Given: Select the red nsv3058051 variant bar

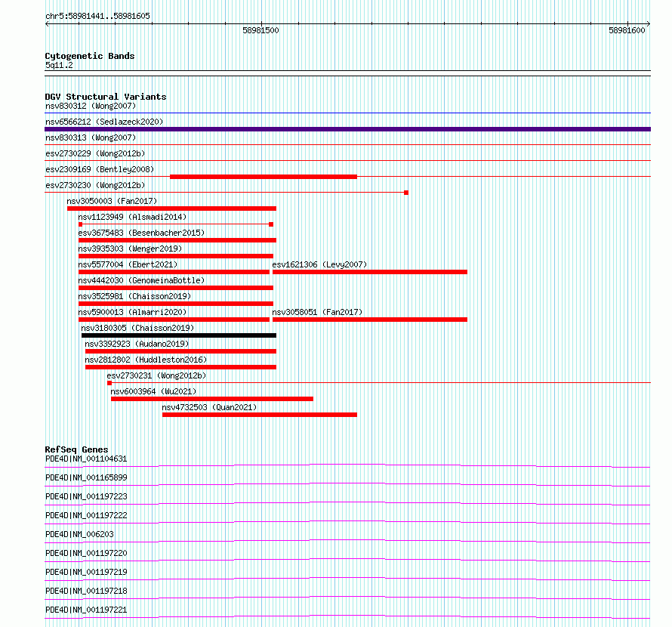Looking at the screenshot, I should [x=370, y=320].
